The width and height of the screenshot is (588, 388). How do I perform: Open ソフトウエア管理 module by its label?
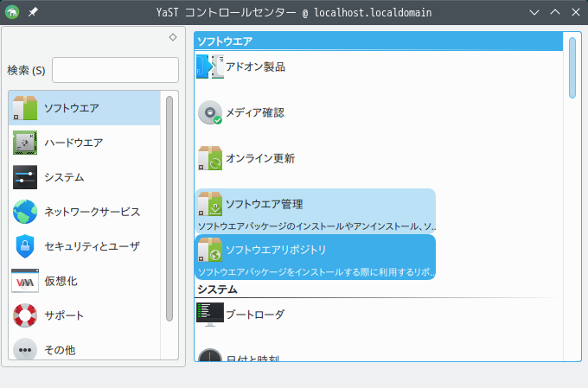tap(265, 204)
